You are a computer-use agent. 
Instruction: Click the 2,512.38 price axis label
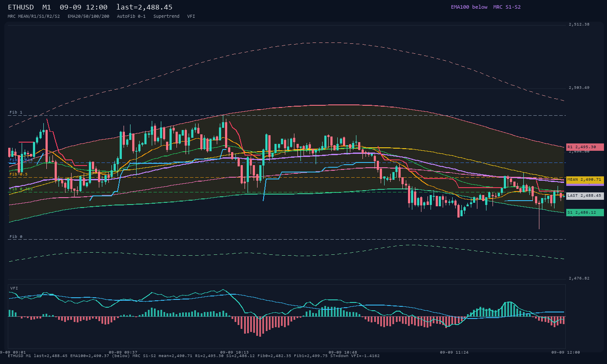(579, 24)
